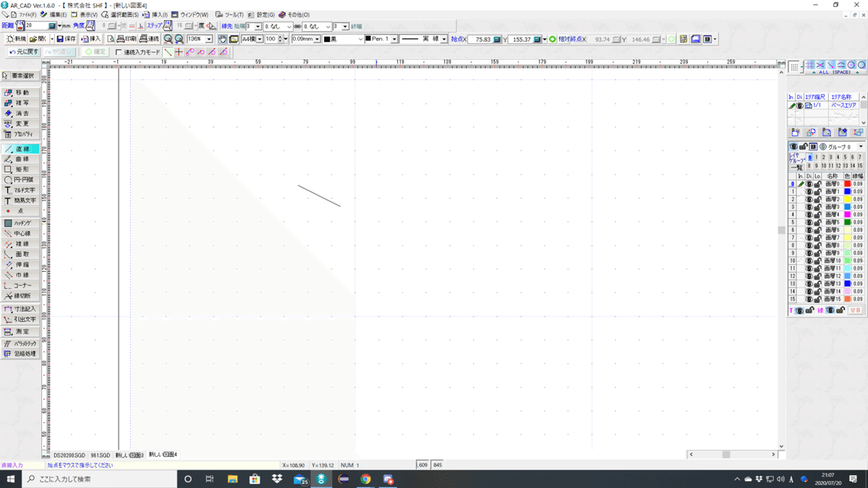This screenshot has width=868, height=488.
Task: Click the 元に戻す undo button
Action: click(24, 52)
